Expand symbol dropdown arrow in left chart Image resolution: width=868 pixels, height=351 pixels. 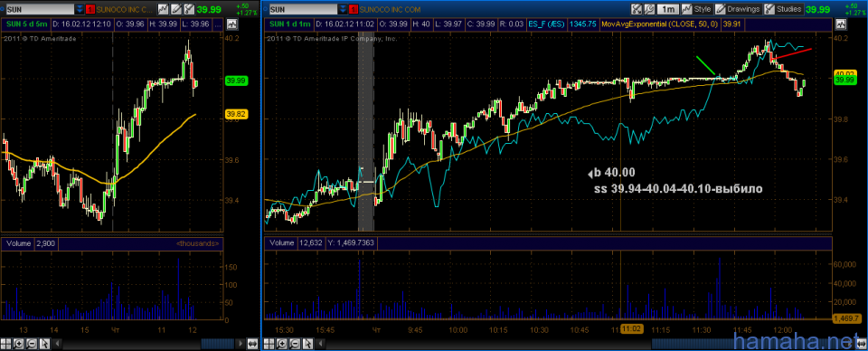click(80, 9)
